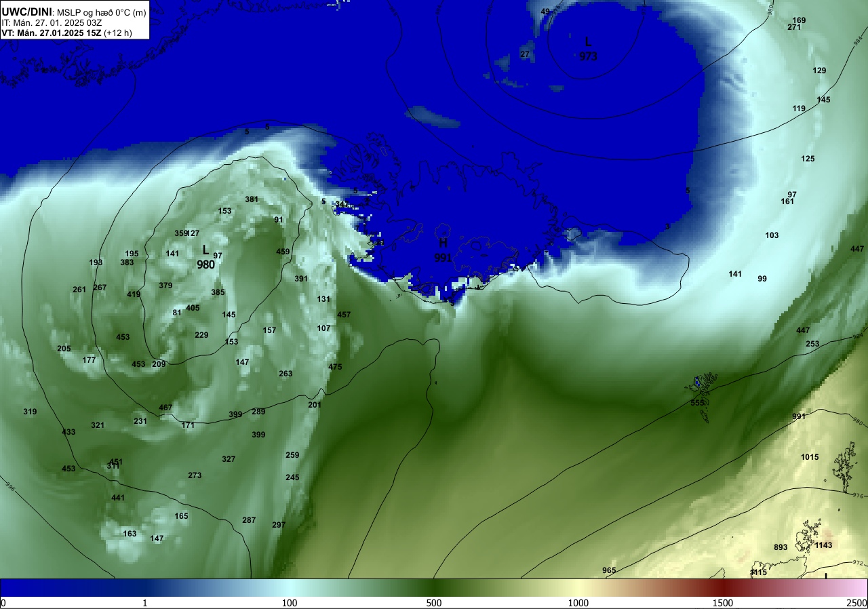Click the low pressure label L 973

[588, 49]
